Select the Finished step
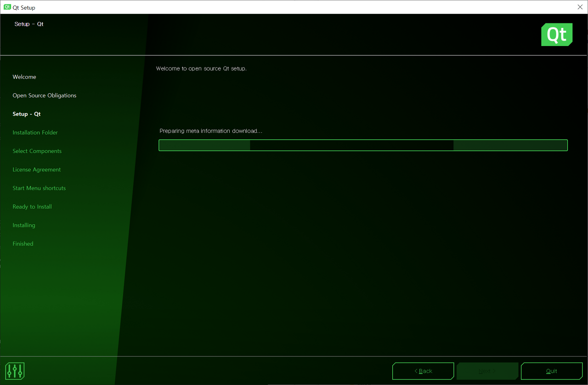The height and width of the screenshot is (385, 588). pyautogui.click(x=23, y=243)
